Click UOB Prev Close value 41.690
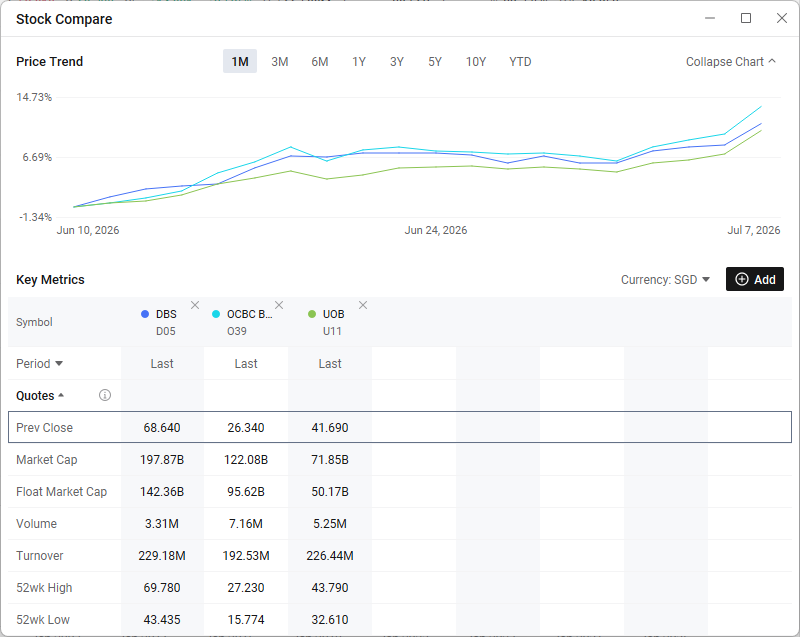This screenshot has width=800, height=637. pyautogui.click(x=330, y=428)
